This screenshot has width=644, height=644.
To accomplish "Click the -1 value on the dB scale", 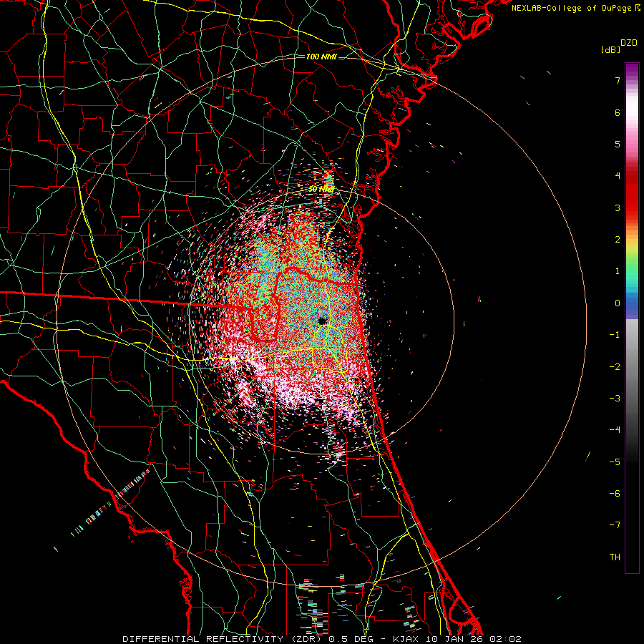I will pos(615,335).
